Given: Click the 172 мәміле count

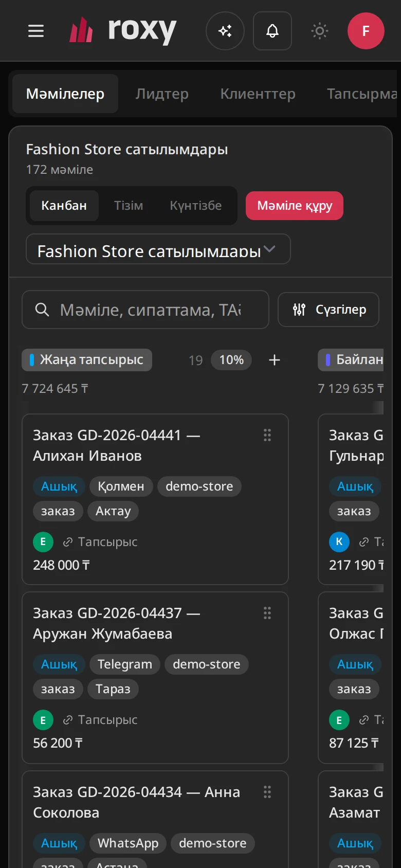Looking at the screenshot, I should point(60,170).
